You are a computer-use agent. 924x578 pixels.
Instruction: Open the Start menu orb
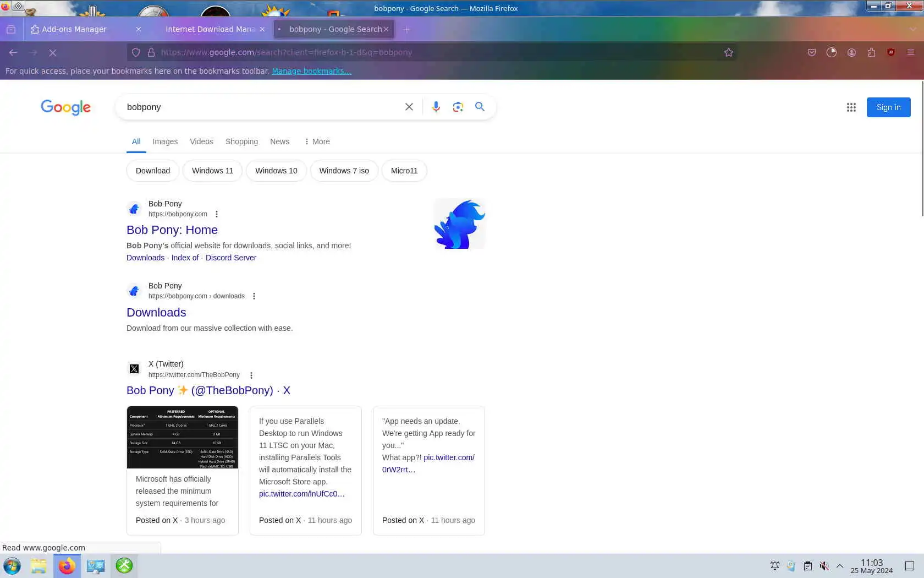click(12, 566)
